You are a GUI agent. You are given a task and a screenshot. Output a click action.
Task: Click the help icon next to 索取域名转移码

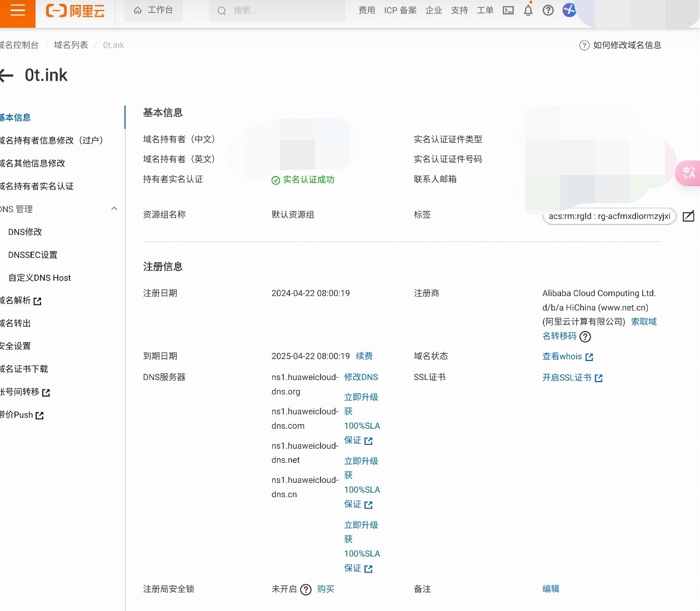(x=585, y=337)
